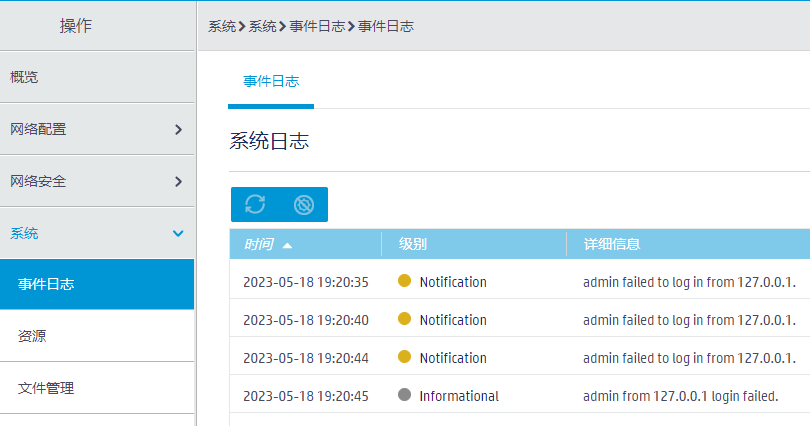Click the clear log icon
This screenshot has width=810, height=426.
(x=303, y=205)
